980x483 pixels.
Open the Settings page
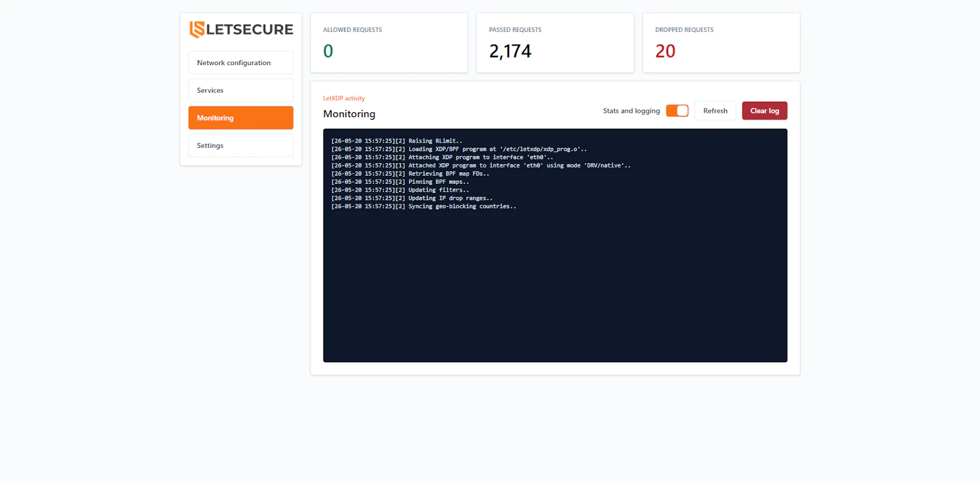point(241,145)
